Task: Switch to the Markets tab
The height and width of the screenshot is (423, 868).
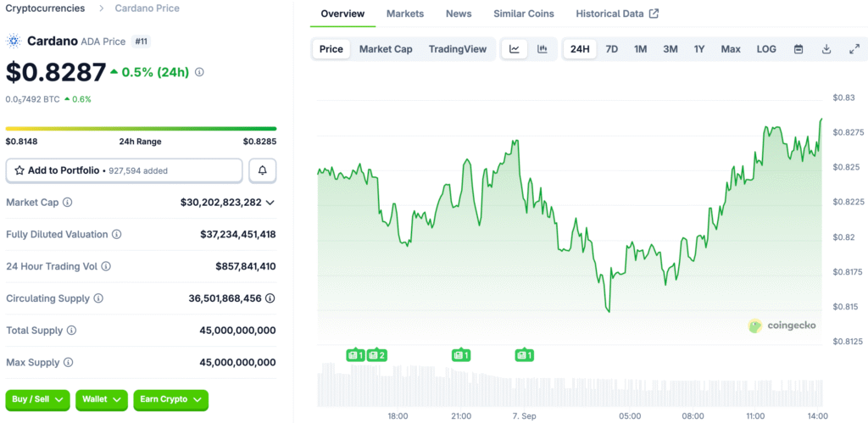Action: (x=405, y=14)
